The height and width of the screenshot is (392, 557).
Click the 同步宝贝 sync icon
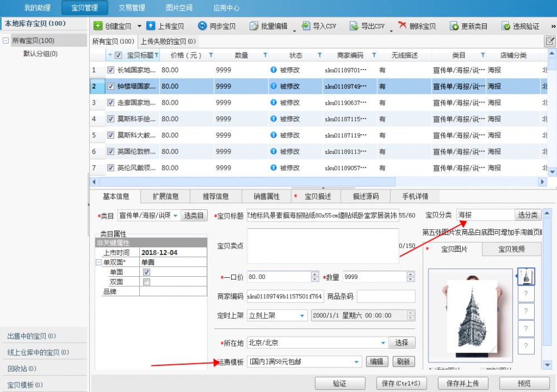point(203,26)
